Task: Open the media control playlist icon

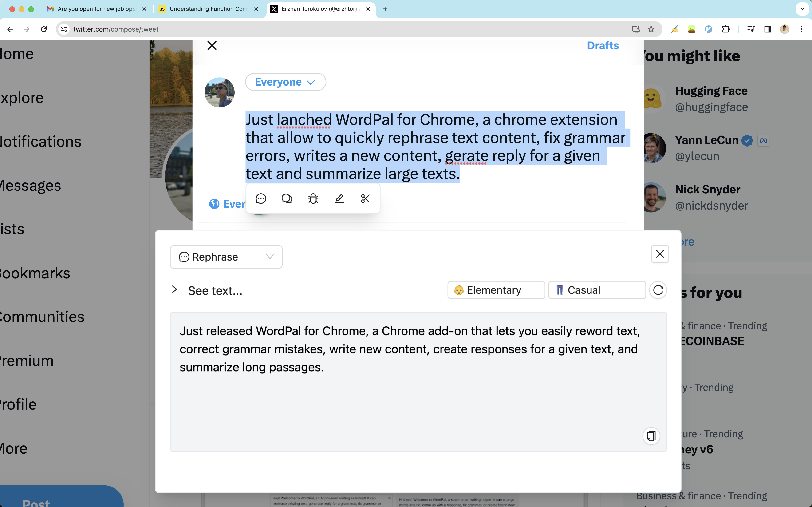Action: click(x=751, y=29)
